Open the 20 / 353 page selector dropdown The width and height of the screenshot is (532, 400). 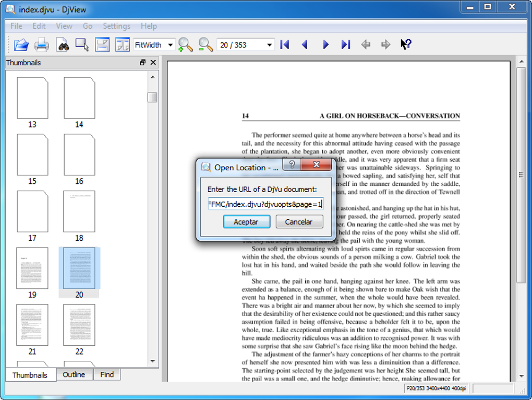[269, 45]
